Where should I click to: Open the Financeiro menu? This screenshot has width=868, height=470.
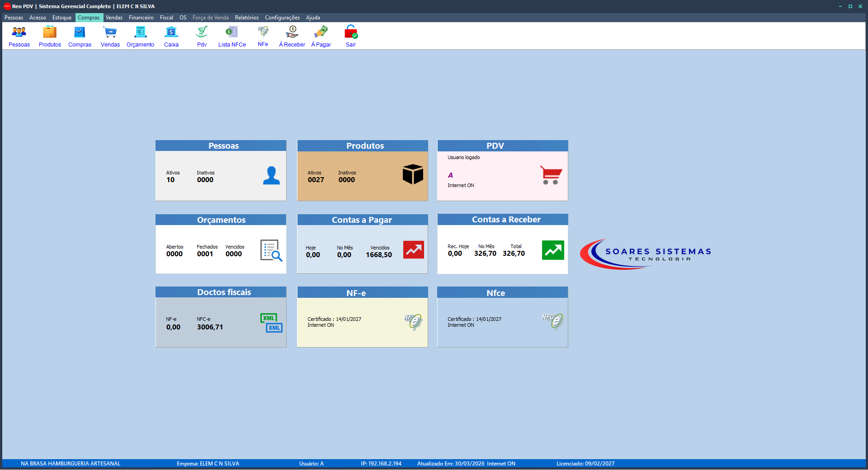[x=141, y=18]
